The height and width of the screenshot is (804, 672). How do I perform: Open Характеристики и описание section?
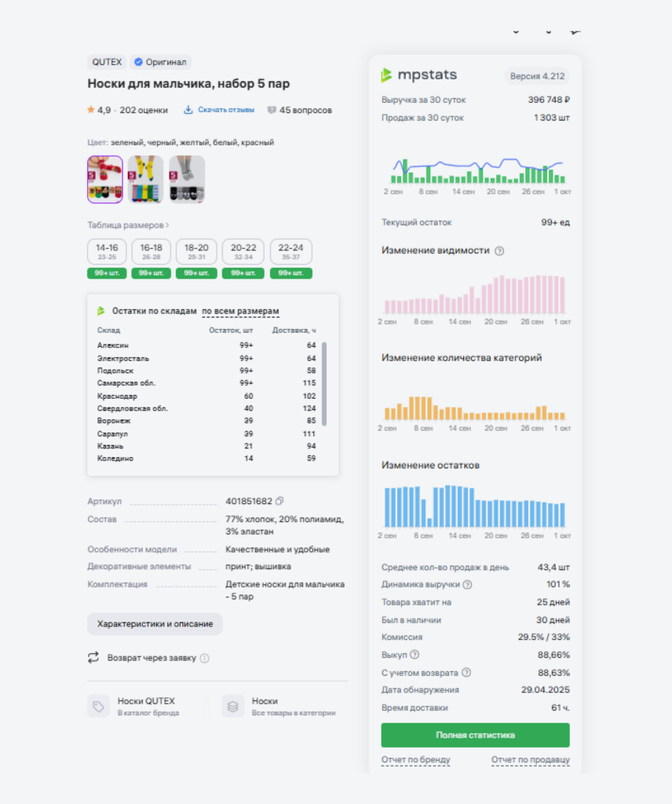coord(155,623)
